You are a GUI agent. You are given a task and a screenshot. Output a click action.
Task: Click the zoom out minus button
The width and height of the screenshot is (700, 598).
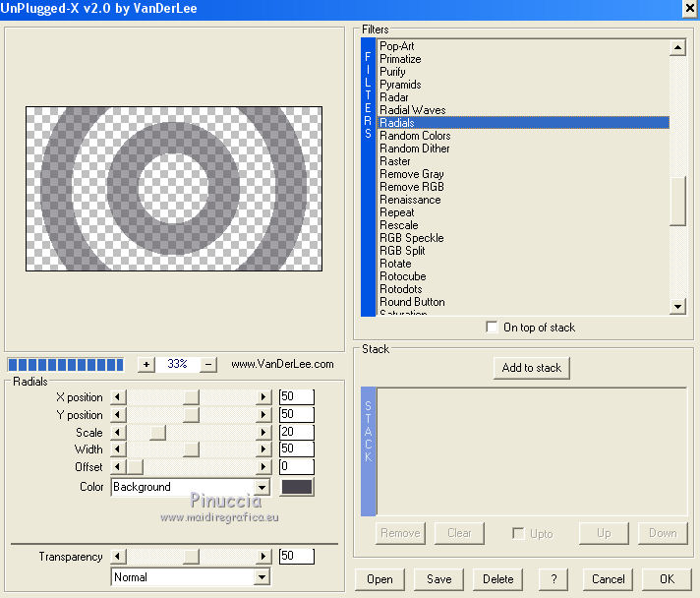click(208, 364)
